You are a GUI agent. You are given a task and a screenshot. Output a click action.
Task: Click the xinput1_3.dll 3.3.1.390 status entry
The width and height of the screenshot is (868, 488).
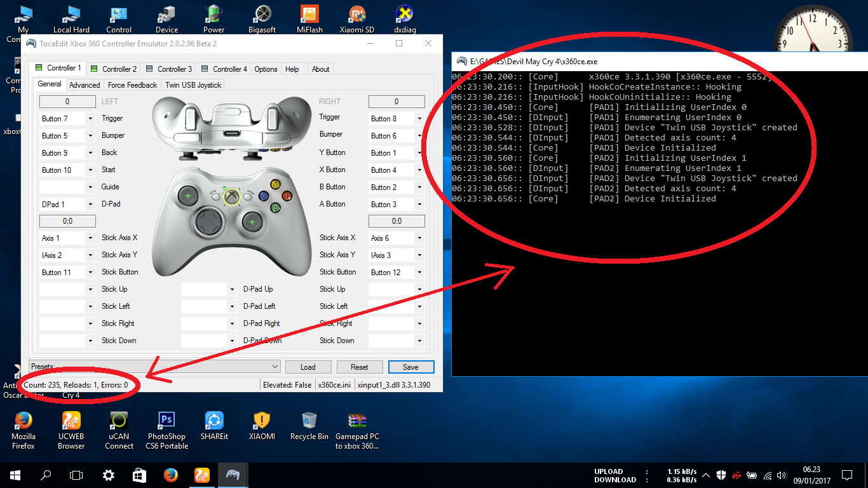[x=393, y=385]
